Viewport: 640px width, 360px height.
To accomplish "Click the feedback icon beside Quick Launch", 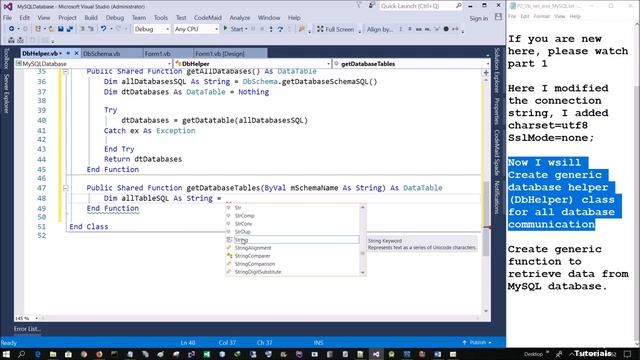I will pos(371,6).
